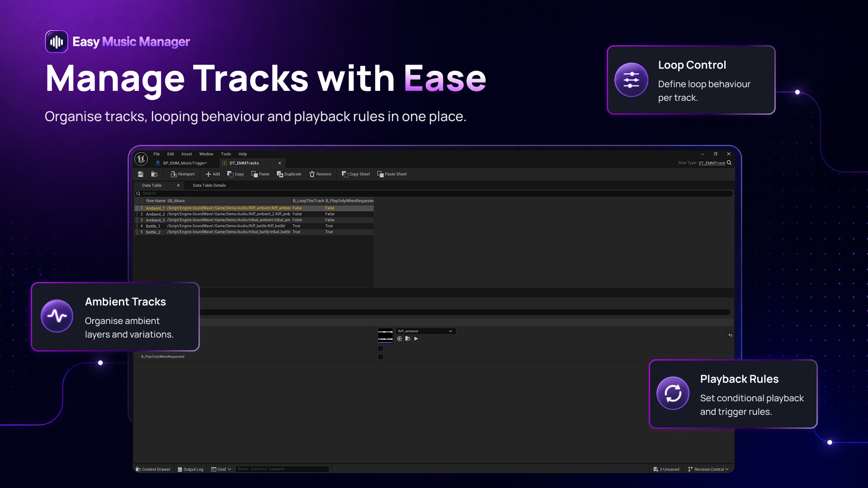Duplicate the selected row
Image resolution: width=868 pixels, height=488 pixels.
(289, 174)
